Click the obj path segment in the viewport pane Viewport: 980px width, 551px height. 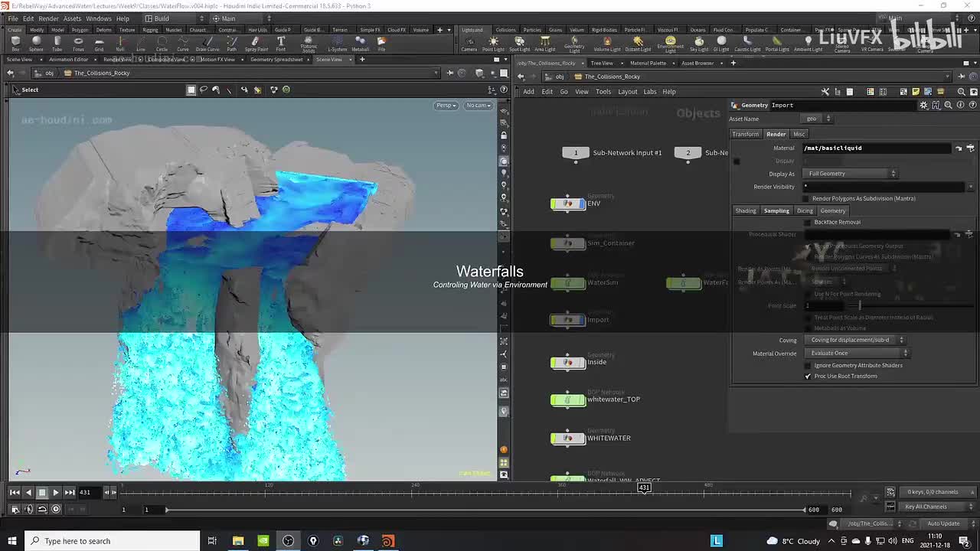tap(49, 73)
